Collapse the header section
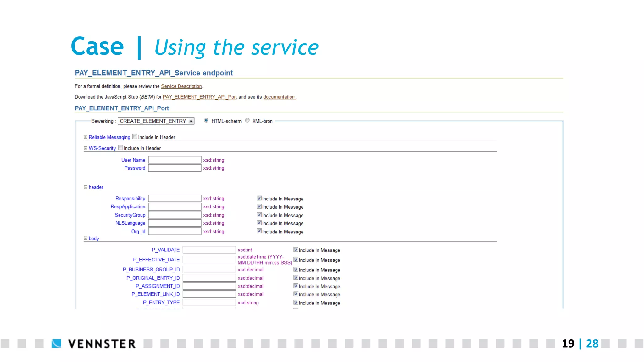644x362 pixels. point(86,187)
